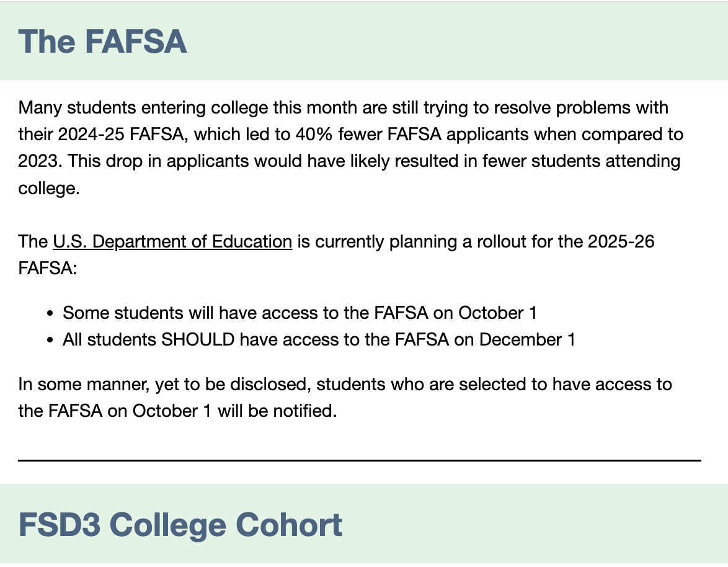
Task: Click the "FSD3 College Cohort" heading
Action: [x=180, y=525]
